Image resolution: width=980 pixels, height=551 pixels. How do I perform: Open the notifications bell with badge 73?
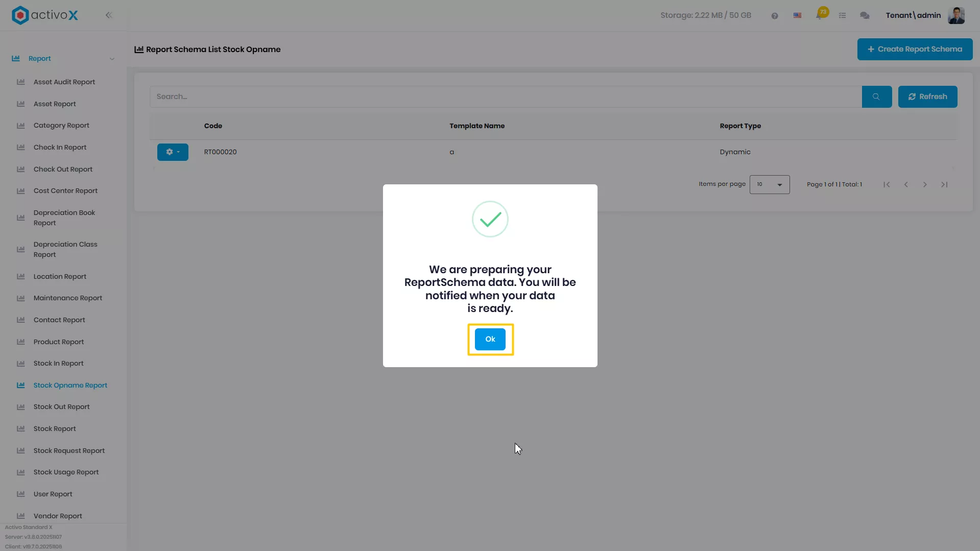click(x=820, y=14)
